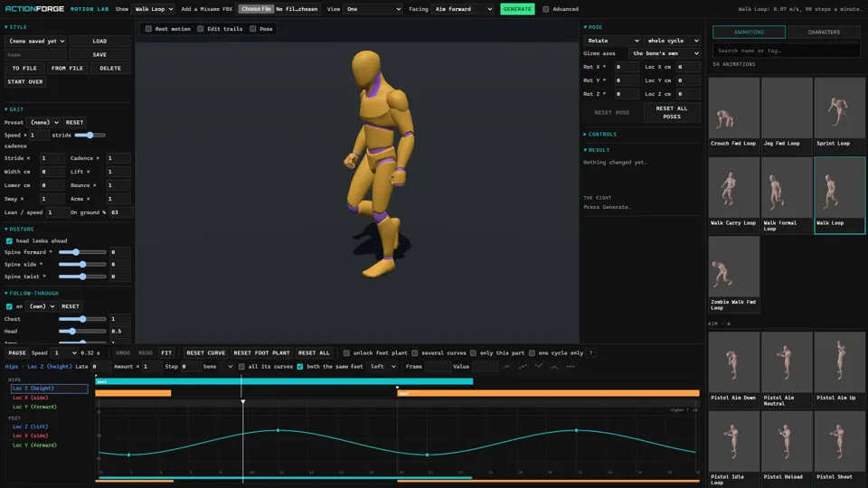
Task: Tick one cycle only checkbox
Action: click(532, 353)
